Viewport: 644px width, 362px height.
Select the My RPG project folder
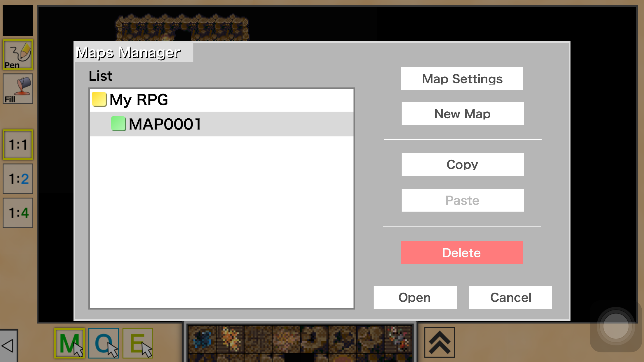139,100
